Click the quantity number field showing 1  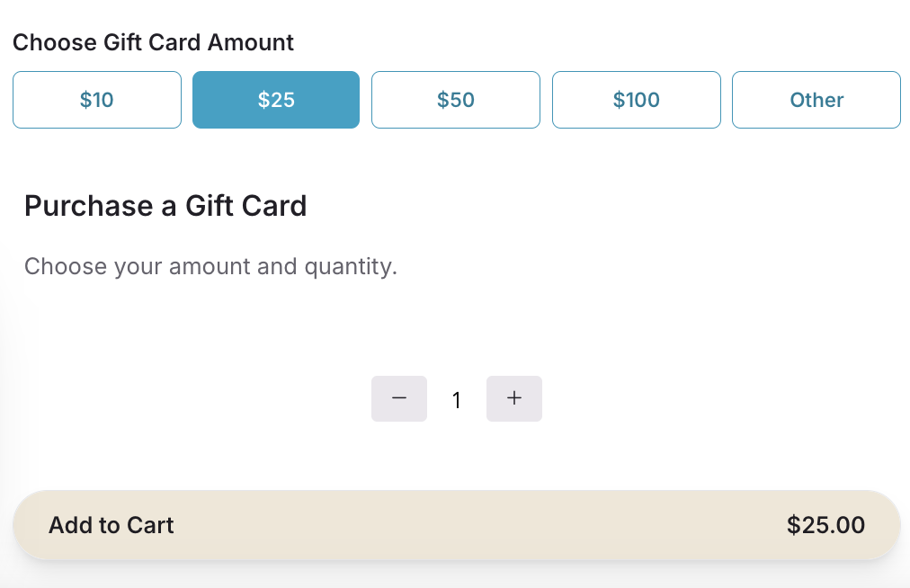pos(456,399)
